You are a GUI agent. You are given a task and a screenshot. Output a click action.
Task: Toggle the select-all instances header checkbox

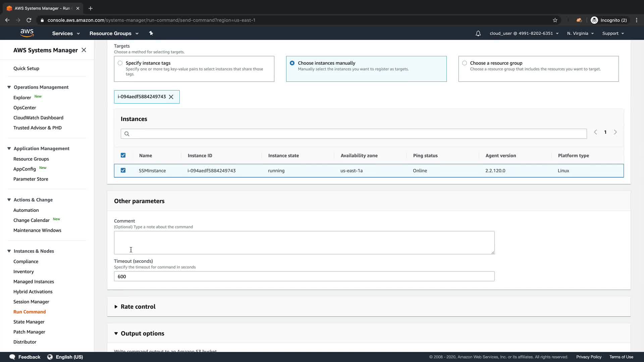tap(123, 155)
